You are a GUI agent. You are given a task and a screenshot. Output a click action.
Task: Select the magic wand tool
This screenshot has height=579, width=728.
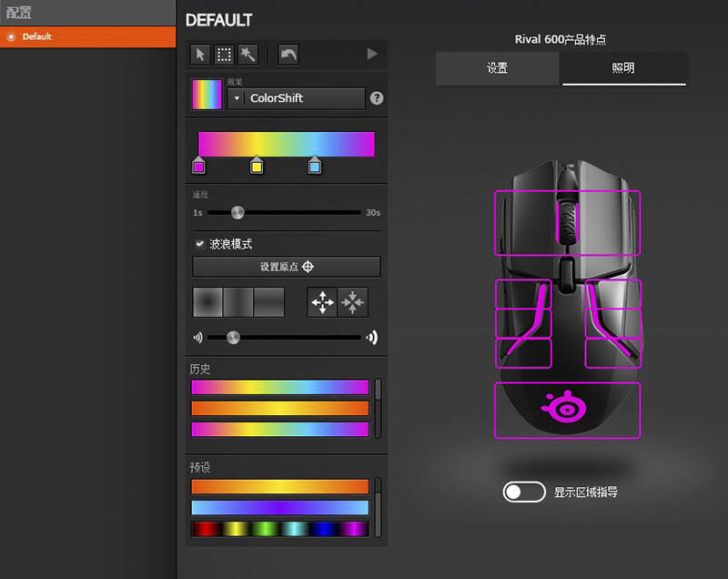point(248,55)
